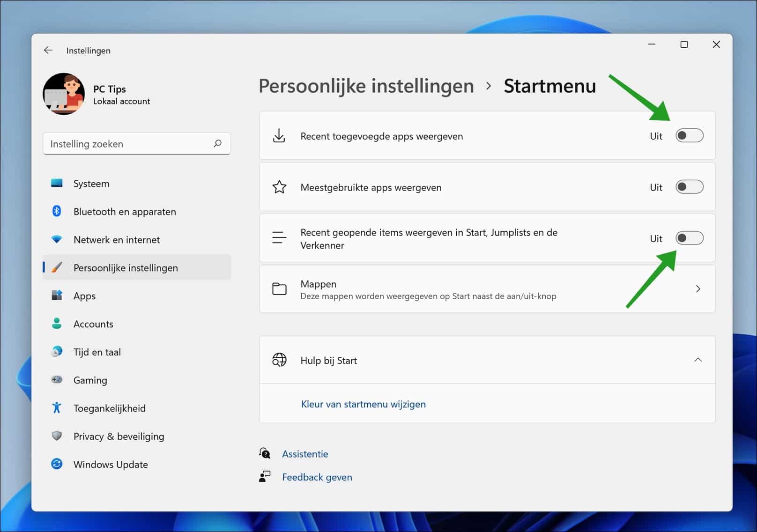Click the Hulp bij Start globe icon
Screen dimensions: 757x532
pyautogui.click(x=279, y=360)
